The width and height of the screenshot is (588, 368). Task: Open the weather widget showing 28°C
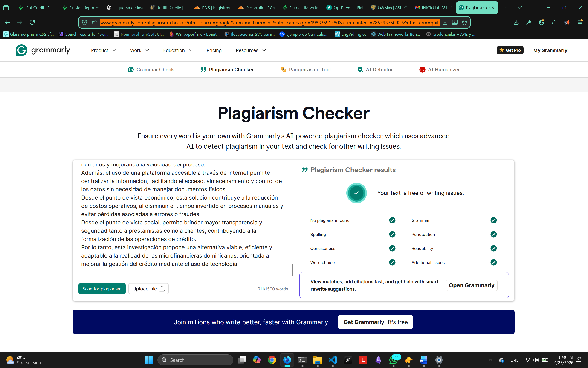click(23, 360)
